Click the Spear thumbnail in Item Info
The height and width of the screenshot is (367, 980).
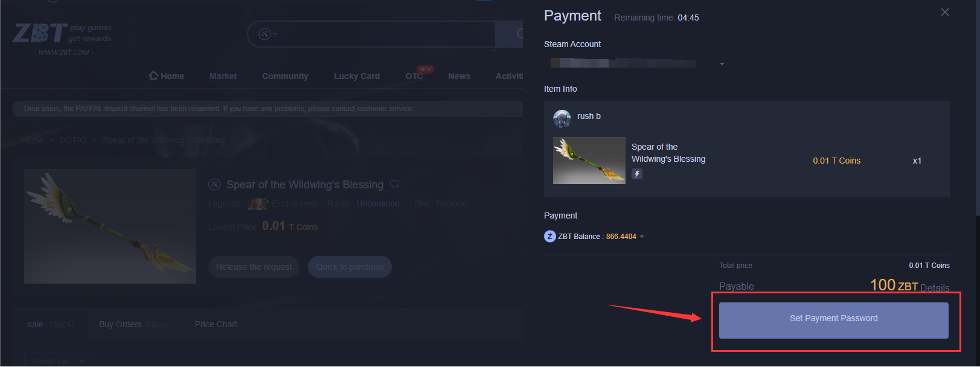[589, 161]
